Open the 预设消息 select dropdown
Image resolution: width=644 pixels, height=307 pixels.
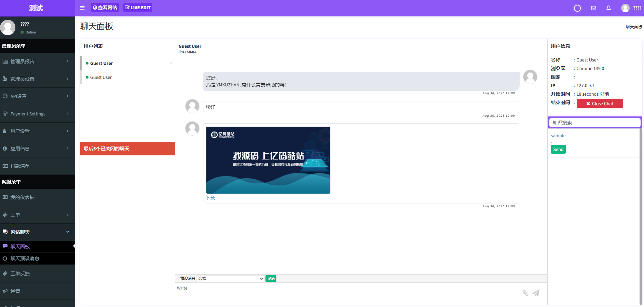[x=230, y=279]
